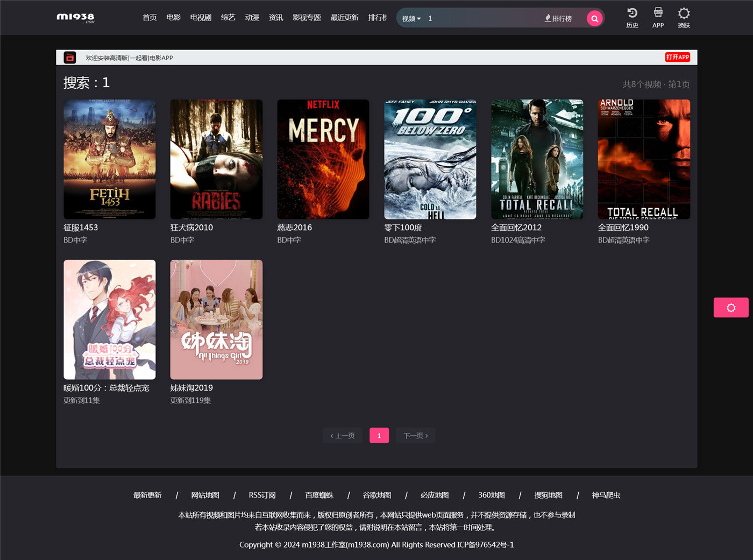Open the 最近更新 menu item
753x560 pixels.
tap(344, 18)
